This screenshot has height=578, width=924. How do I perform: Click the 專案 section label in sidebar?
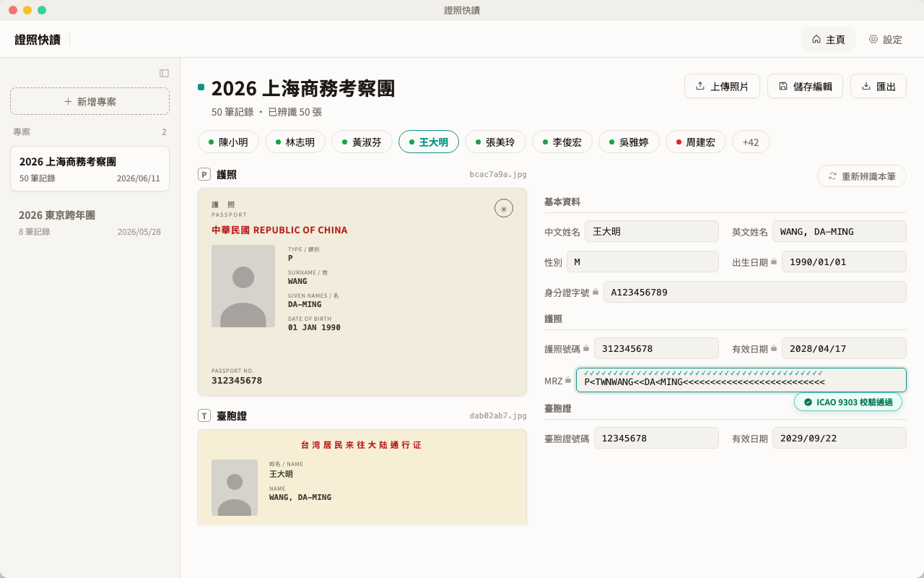tap(22, 131)
